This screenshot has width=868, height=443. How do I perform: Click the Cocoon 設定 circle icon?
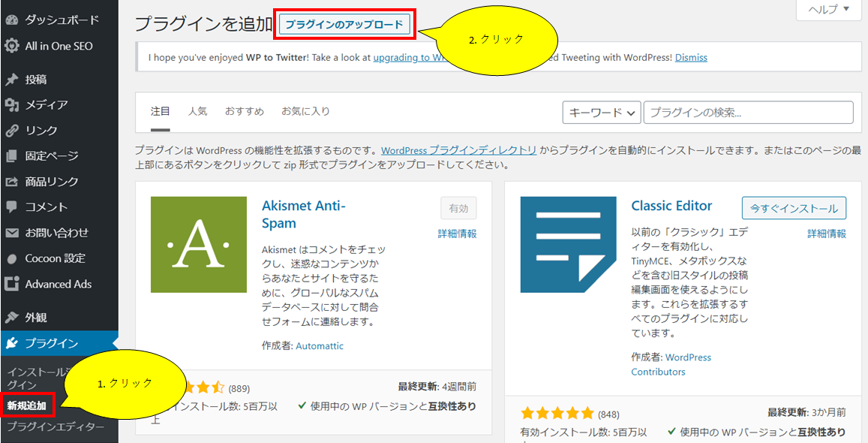coord(11,258)
